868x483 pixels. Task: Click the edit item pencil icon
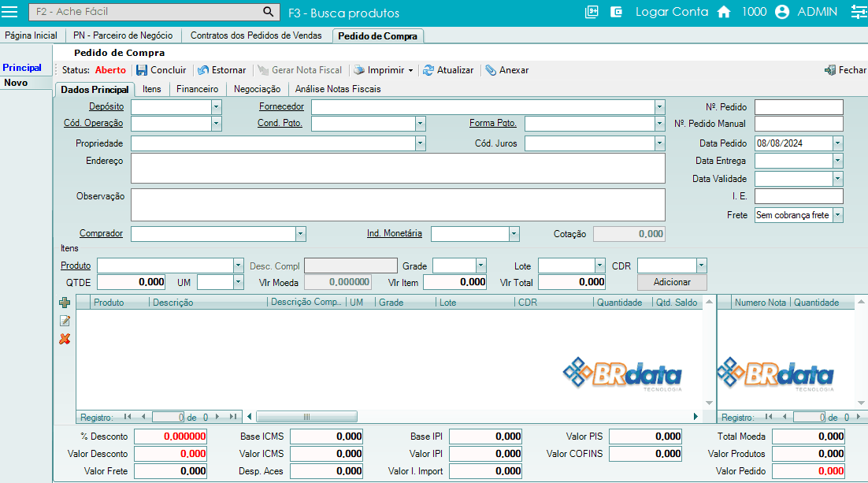pyautogui.click(x=65, y=321)
